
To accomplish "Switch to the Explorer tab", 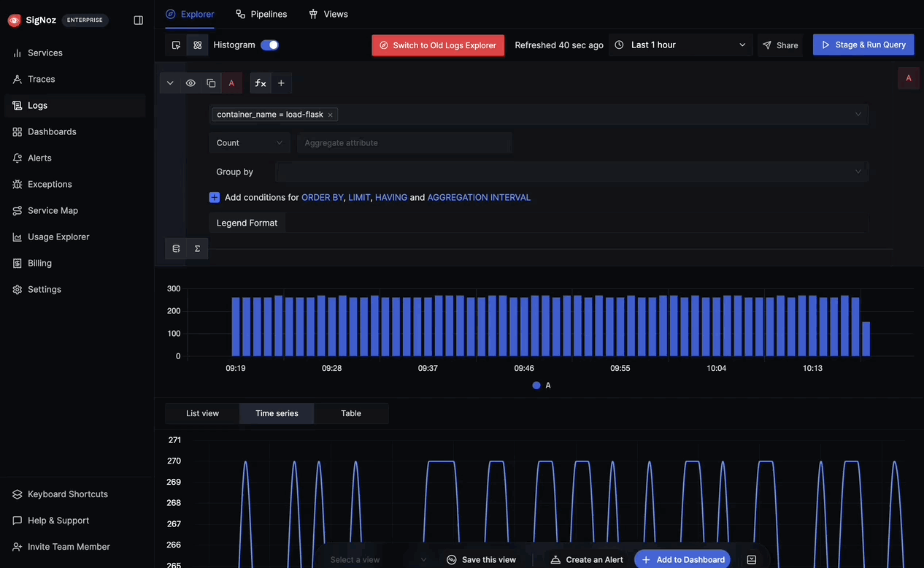I will [x=190, y=14].
